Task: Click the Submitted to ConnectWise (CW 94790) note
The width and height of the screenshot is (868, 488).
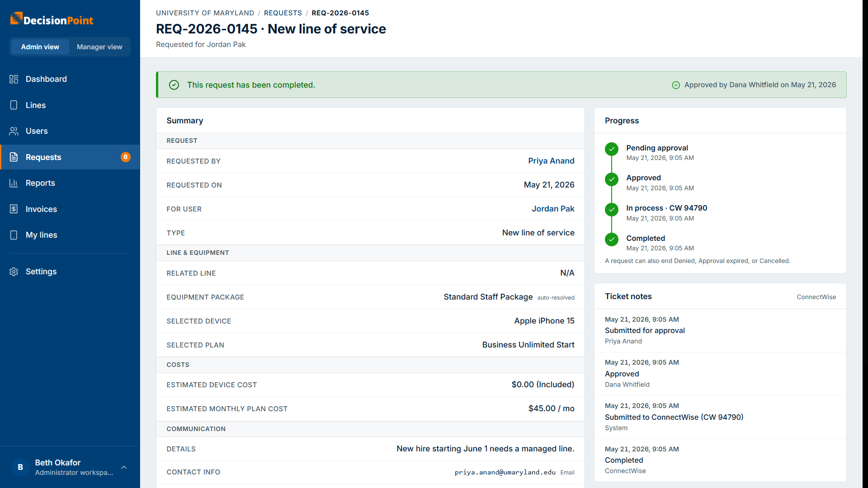Action: 674,417
